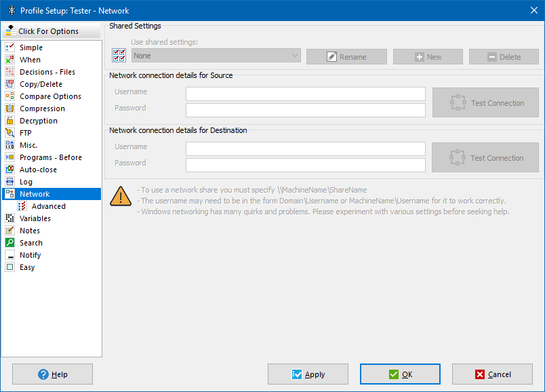Open the Use shared settings dropdown
The height and width of the screenshot is (392, 545).
coord(216,56)
